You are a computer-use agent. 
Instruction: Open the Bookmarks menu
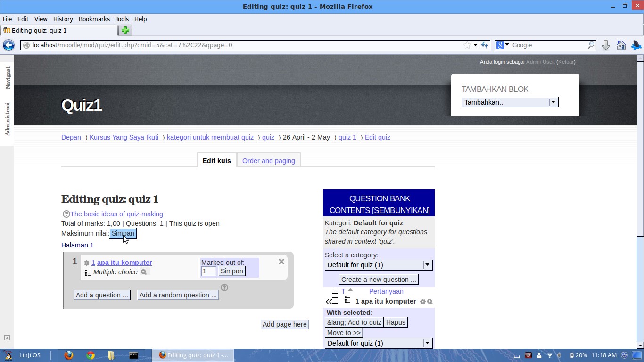94,19
